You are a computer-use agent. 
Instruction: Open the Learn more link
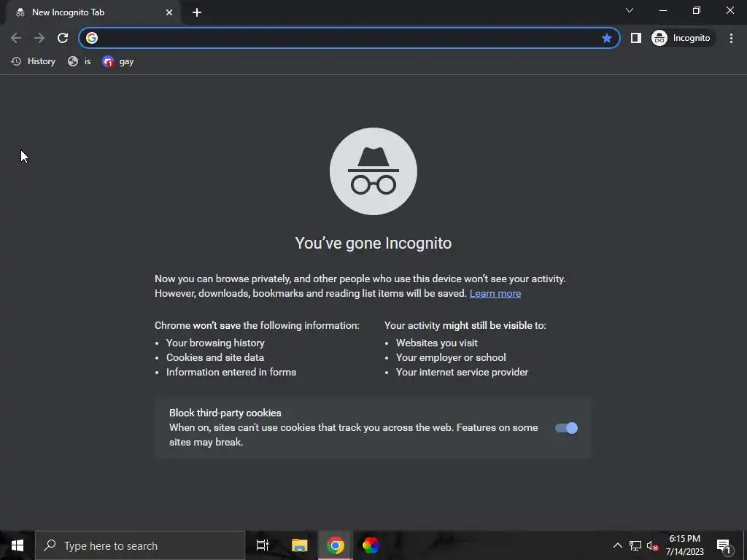pos(495,293)
